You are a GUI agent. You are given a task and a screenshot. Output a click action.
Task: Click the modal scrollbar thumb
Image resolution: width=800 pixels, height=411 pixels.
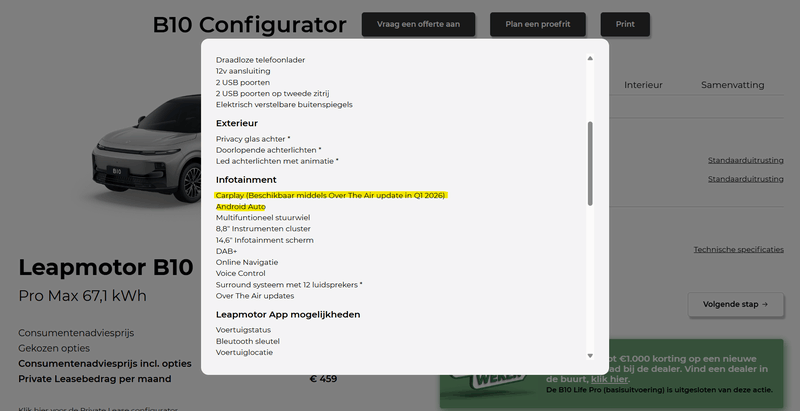click(x=590, y=164)
